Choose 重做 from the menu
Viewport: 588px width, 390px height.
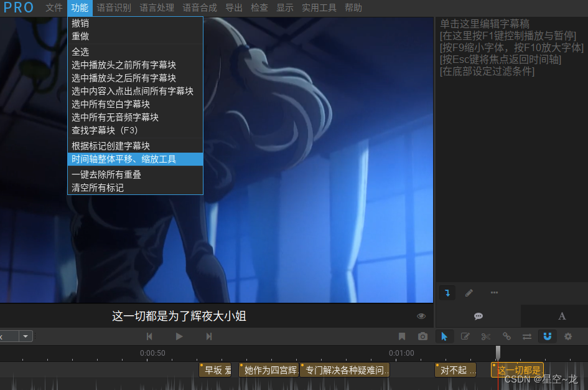[x=135, y=36]
